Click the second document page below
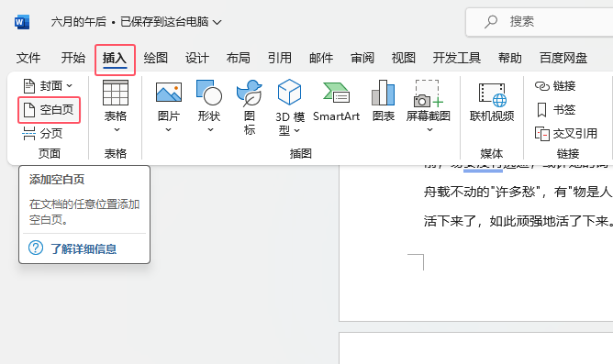Image resolution: width=613 pixels, height=364 pixels. pos(475,348)
